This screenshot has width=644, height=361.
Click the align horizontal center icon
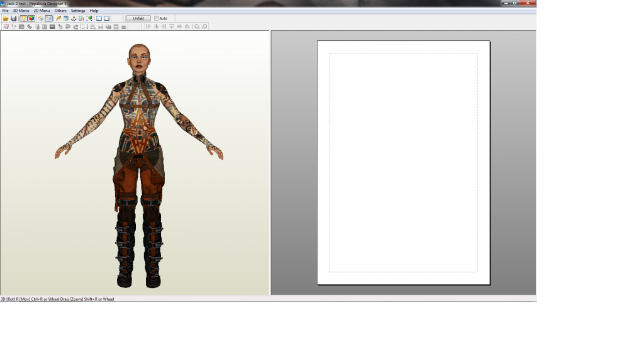tap(156, 26)
